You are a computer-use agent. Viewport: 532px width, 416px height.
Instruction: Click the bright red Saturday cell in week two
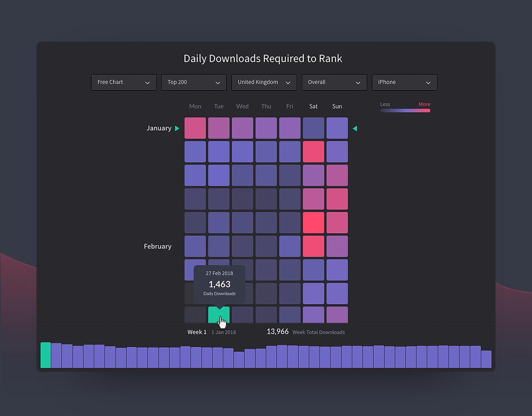click(x=313, y=152)
